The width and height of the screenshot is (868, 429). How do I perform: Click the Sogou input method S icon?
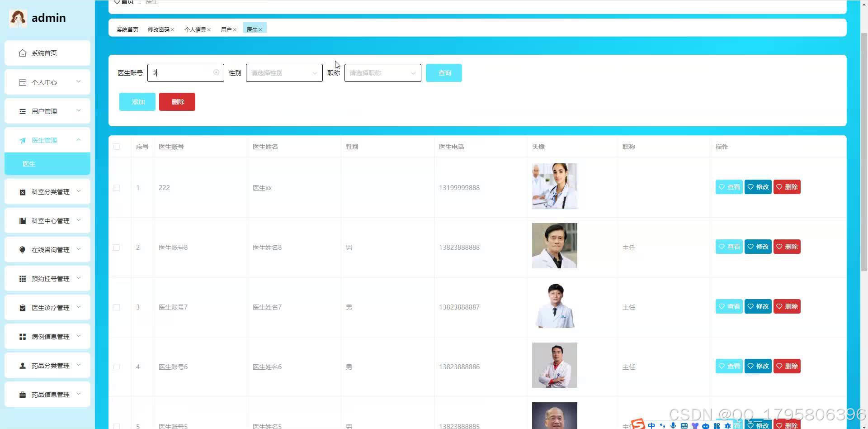[x=638, y=424]
